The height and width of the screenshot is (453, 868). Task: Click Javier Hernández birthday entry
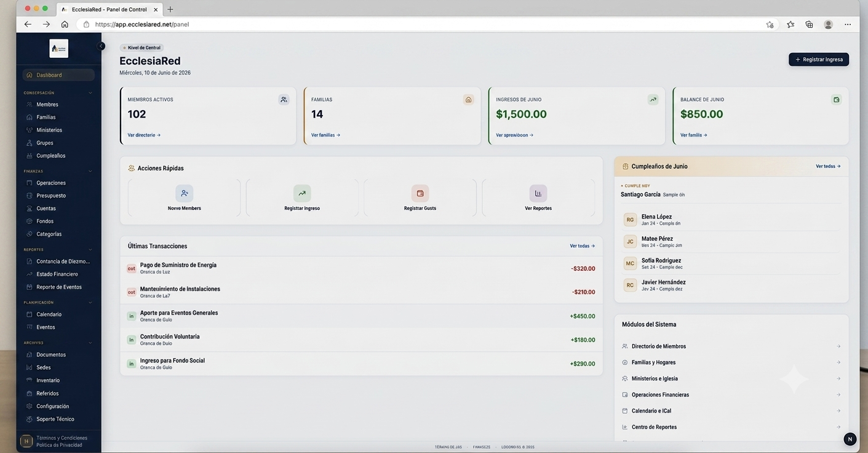[731, 285]
